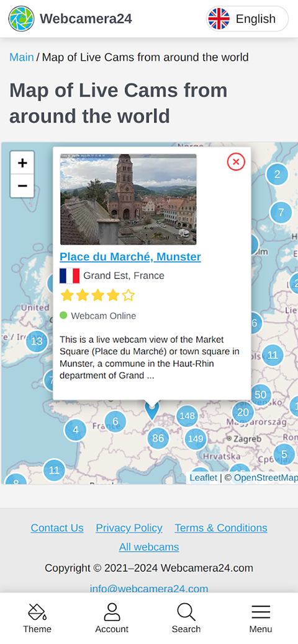Toggle the Theme option in bottom bar
This screenshot has width=298, height=644.
pos(37,618)
